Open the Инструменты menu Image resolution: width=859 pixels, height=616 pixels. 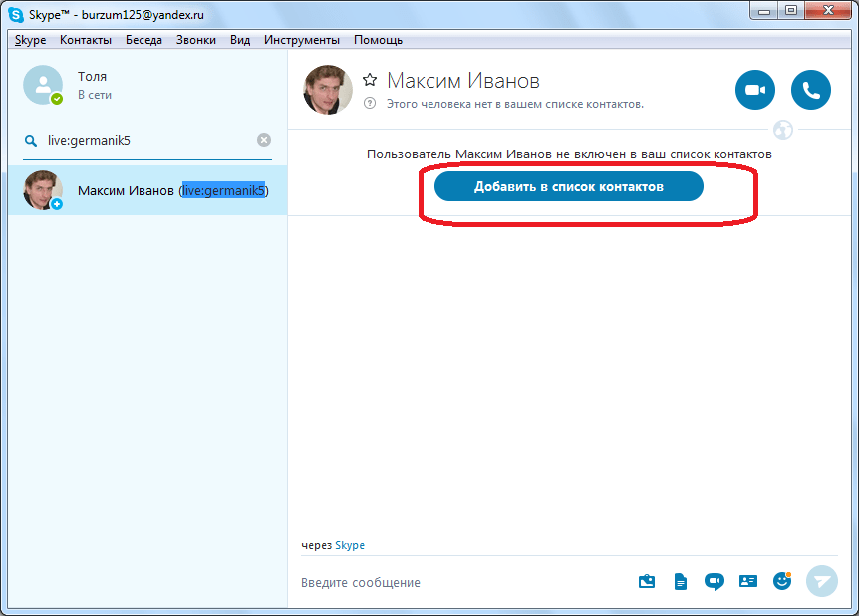[302, 40]
